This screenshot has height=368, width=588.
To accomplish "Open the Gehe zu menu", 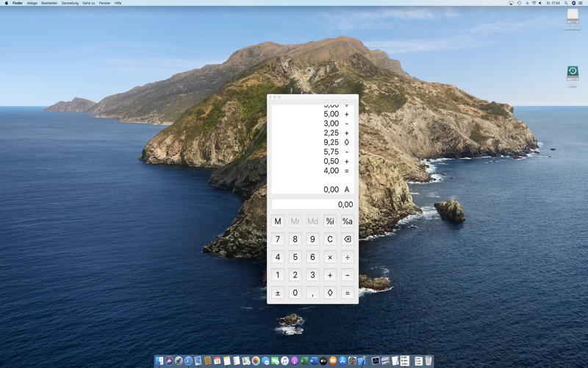I will (x=88, y=3).
